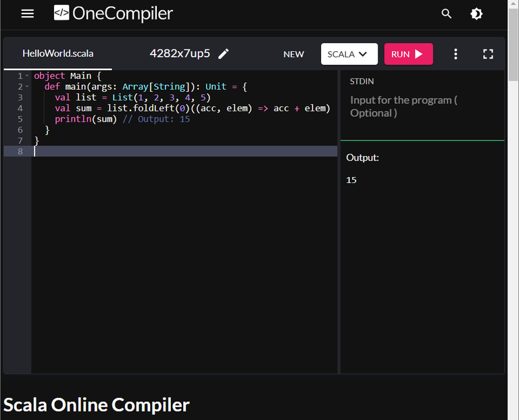
Task: Open the search magnifier icon
Action: 446,14
